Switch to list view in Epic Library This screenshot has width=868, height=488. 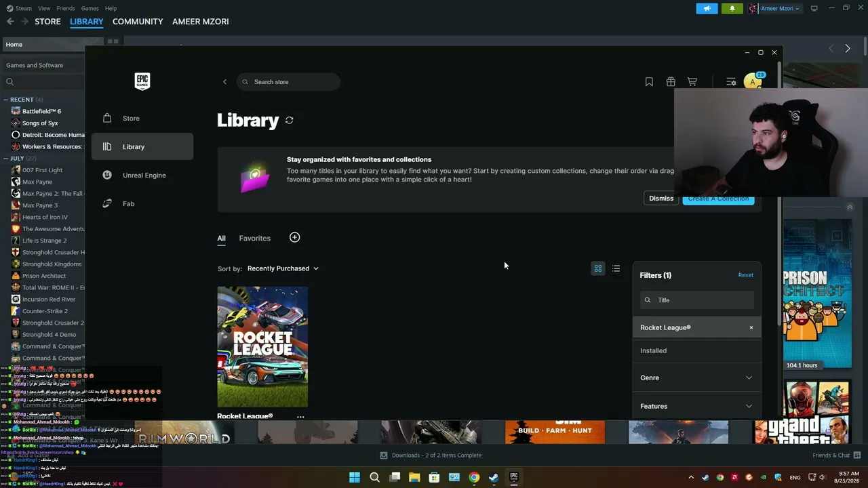pyautogui.click(x=616, y=268)
